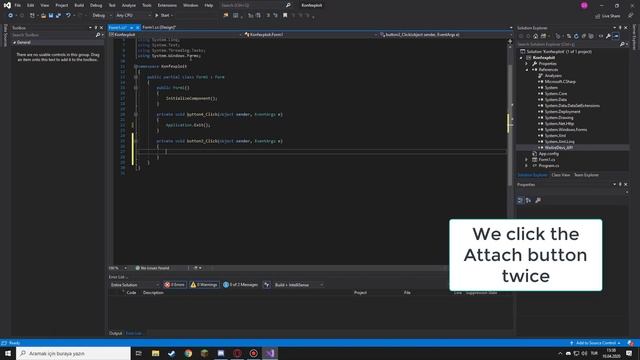640x360 pixels.
Task: Click the Solution Explorer search magnifier icon
Action: (622, 44)
